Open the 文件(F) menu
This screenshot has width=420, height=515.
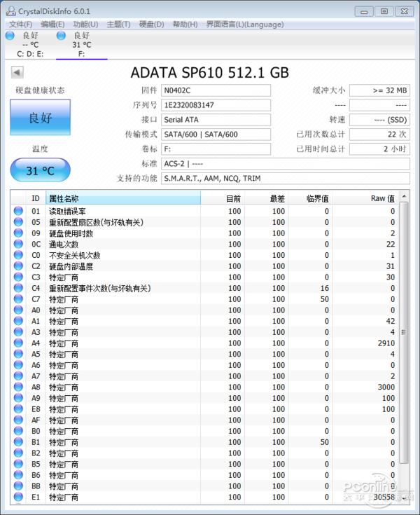tap(20, 25)
